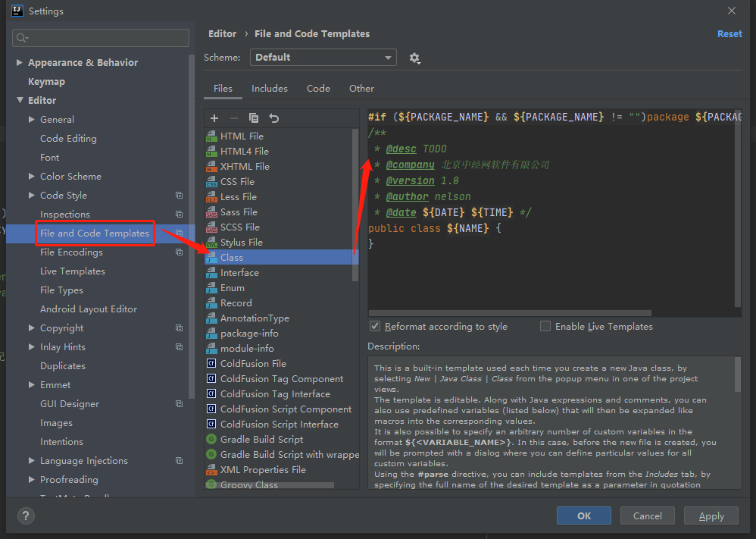The image size is (756, 539).
Task: Click the Reset link
Action: [729, 34]
